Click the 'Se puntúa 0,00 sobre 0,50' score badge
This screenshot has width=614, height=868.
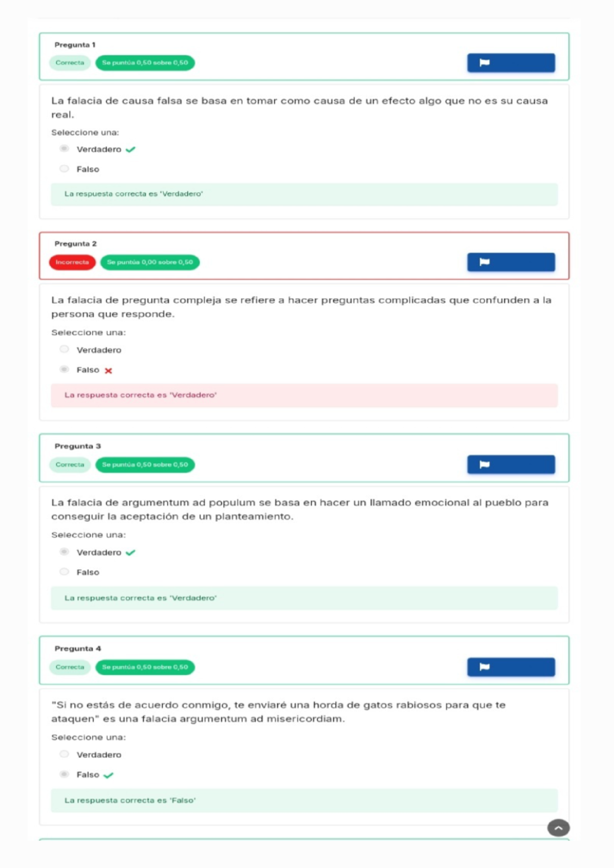tap(151, 262)
